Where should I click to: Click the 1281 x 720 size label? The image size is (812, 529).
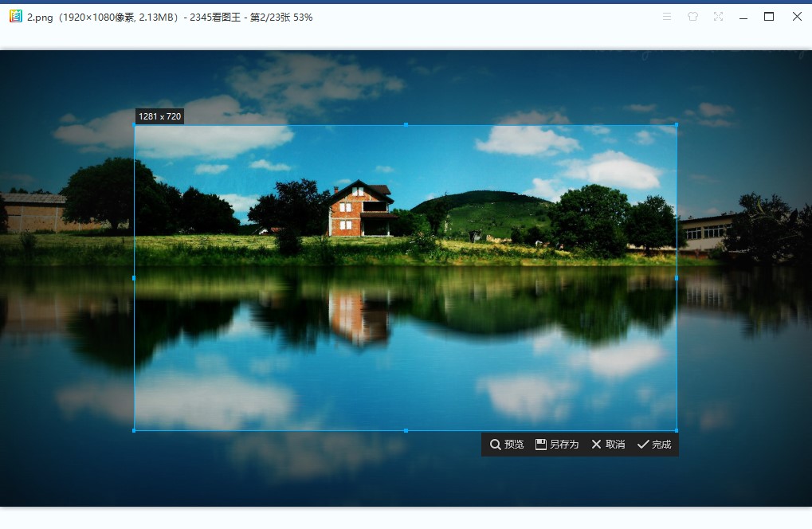(x=159, y=116)
